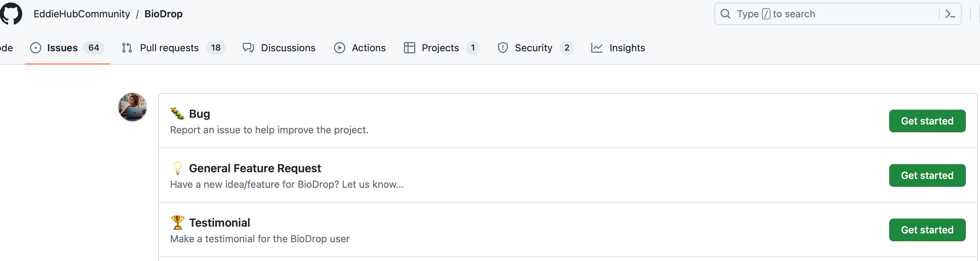Click the Projects count badge 1
The image size is (980, 261).
click(x=473, y=48)
